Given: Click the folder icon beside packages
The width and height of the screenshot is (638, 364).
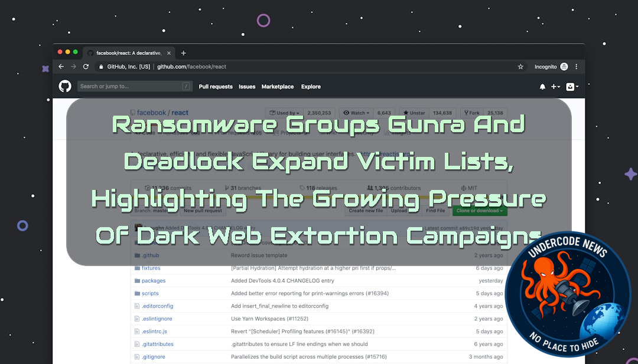Looking at the screenshot, I should point(137,281).
